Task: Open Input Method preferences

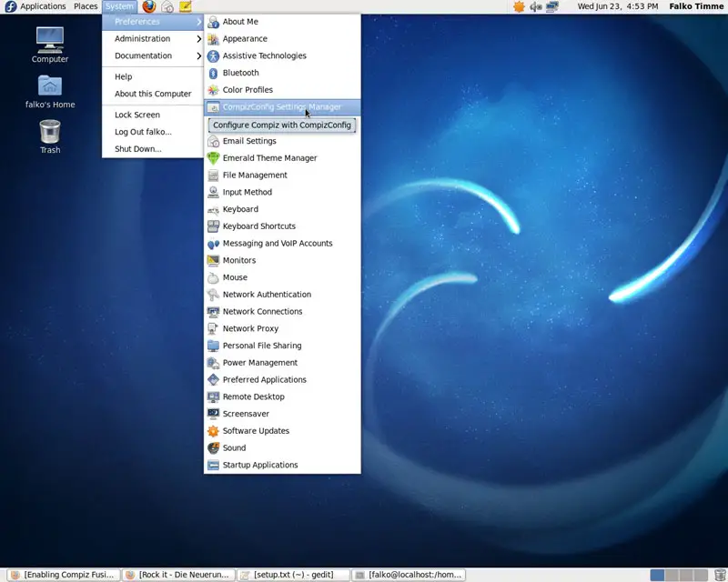Action: 282,192
